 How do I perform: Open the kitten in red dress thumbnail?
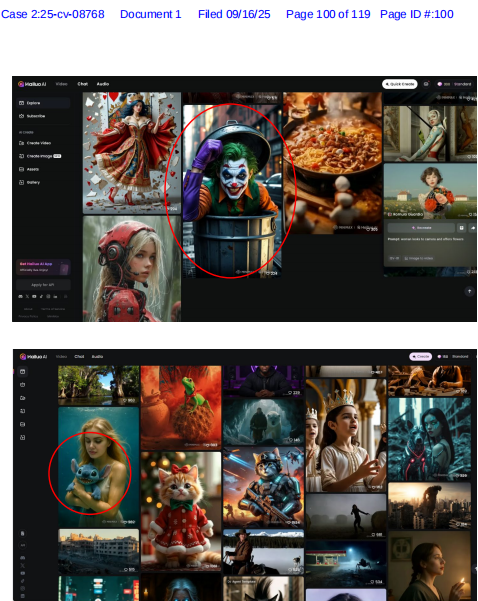coord(181,512)
